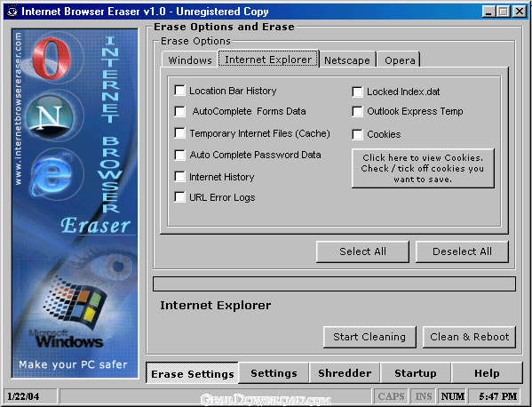Click the view Cookies button
The image size is (532, 407).
(x=423, y=168)
